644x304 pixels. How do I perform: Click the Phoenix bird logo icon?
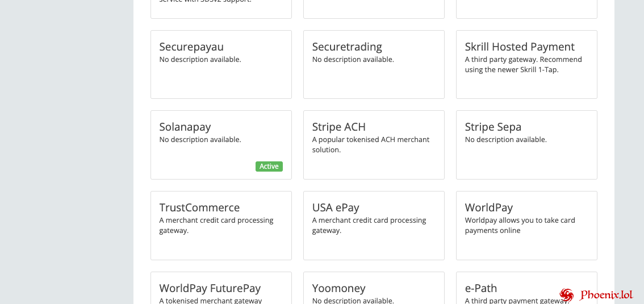[566, 294]
